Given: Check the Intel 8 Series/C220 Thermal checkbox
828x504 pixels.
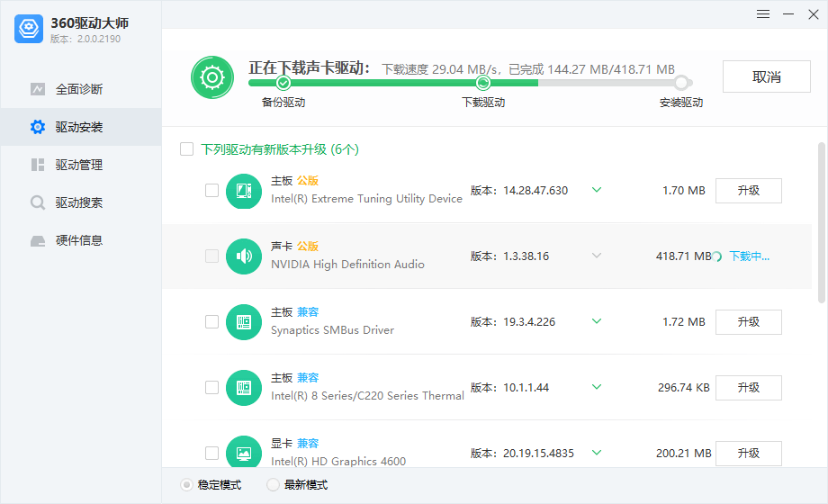Looking at the screenshot, I should tap(211, 387).
